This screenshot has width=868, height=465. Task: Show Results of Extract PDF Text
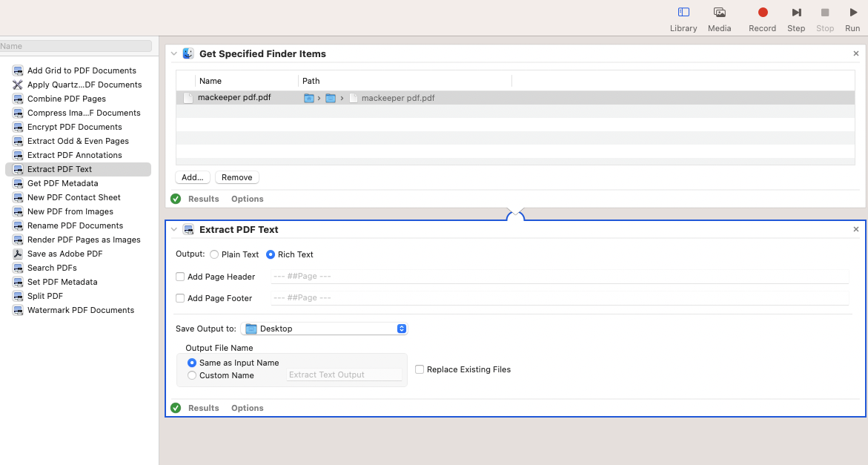[204, 408]
